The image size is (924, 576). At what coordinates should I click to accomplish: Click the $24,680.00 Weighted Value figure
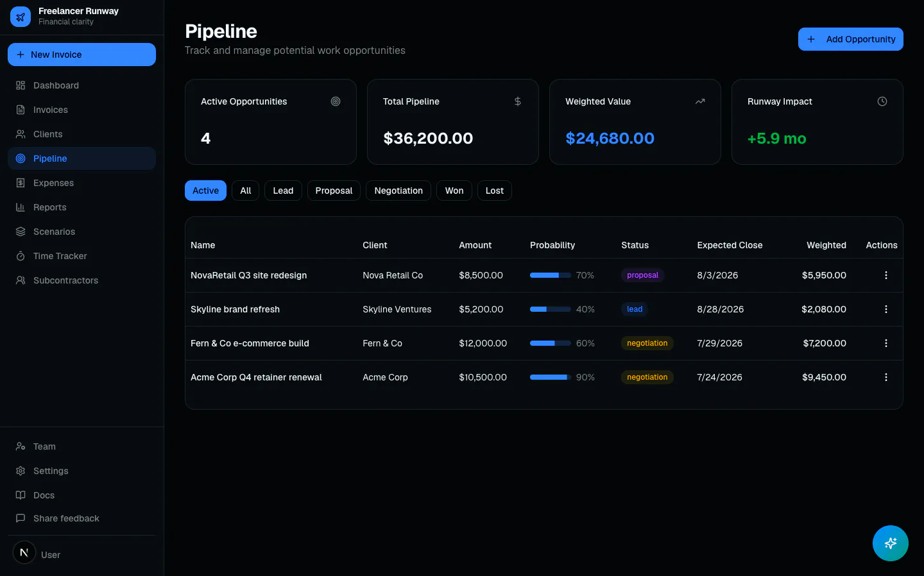(x=610, y=139)
